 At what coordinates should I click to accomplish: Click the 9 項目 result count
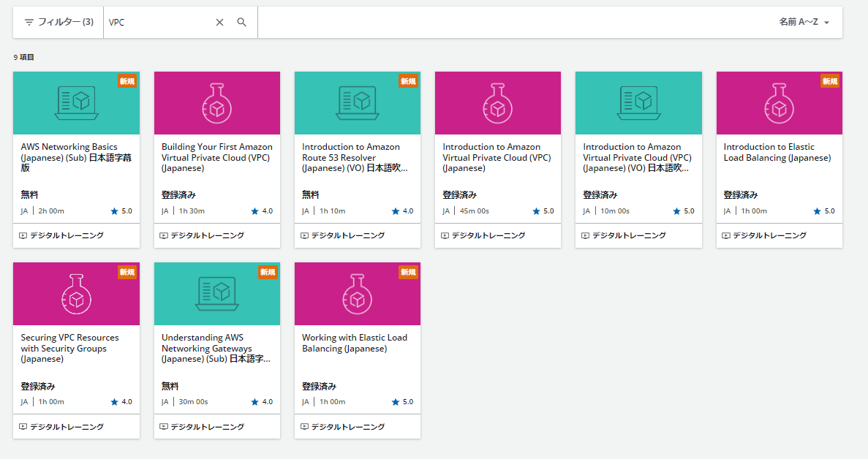coord(24,57)
